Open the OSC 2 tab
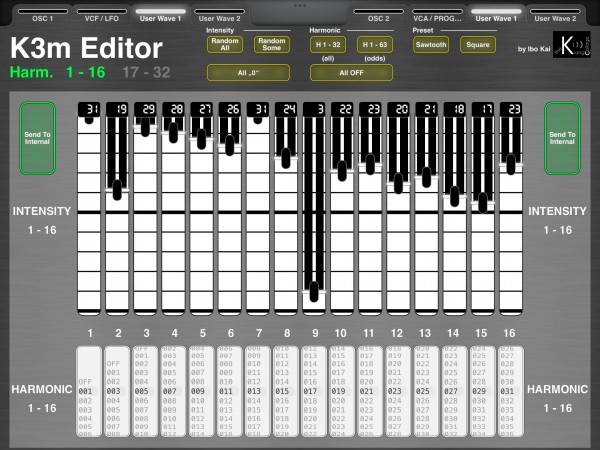The width and height of the screenshot is (600, 450). point(378,16)
